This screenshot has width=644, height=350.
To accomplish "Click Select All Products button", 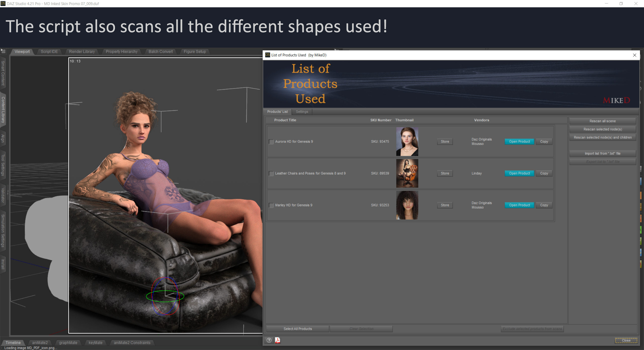I will tap(298, 329).
